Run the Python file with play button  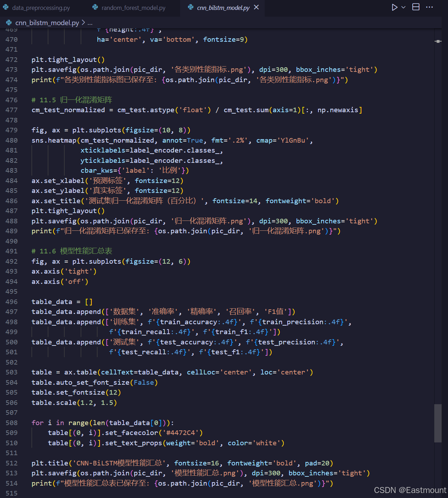(x=394, y=7)
